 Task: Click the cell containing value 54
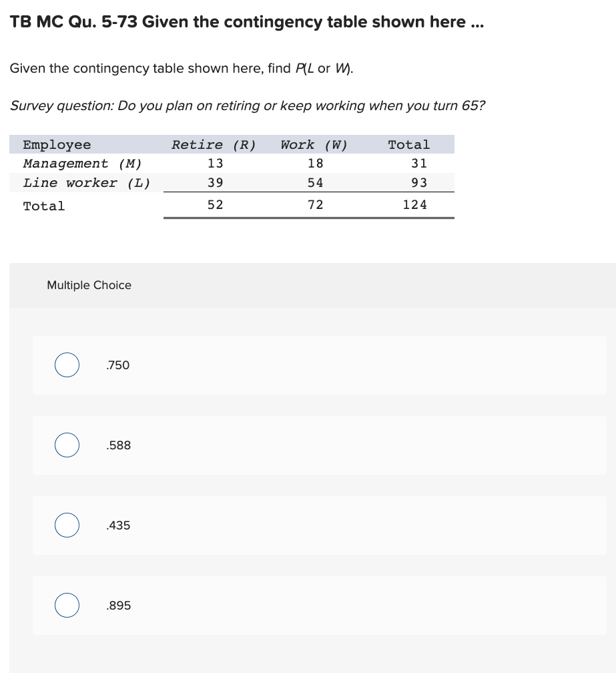[x=314, y=182]
